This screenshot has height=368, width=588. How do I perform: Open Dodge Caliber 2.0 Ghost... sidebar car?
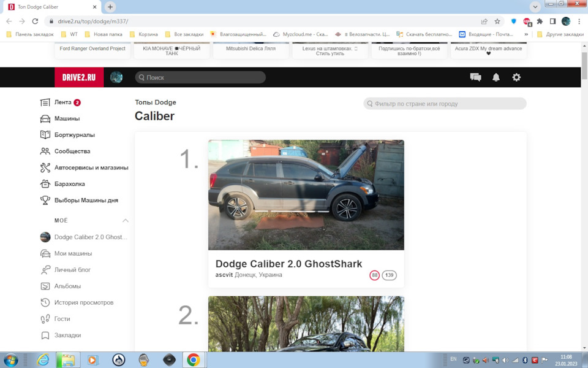(x=84, y=237)
